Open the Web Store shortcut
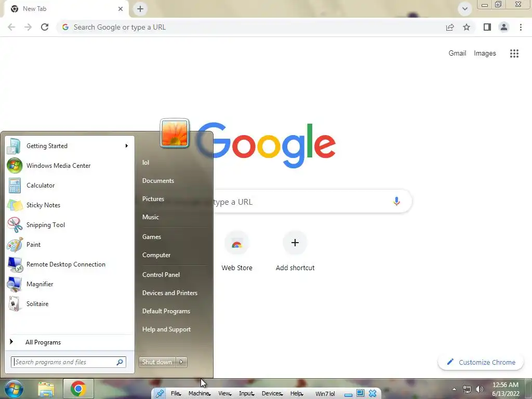 237,252
